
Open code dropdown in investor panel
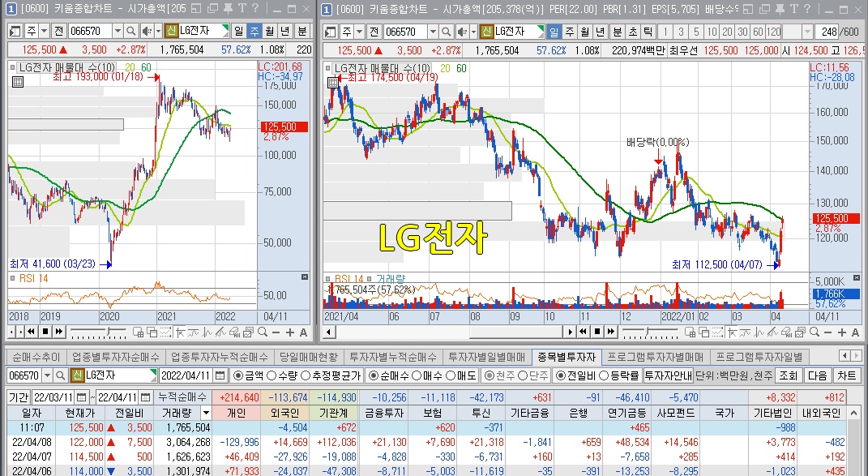click(47, 375)
